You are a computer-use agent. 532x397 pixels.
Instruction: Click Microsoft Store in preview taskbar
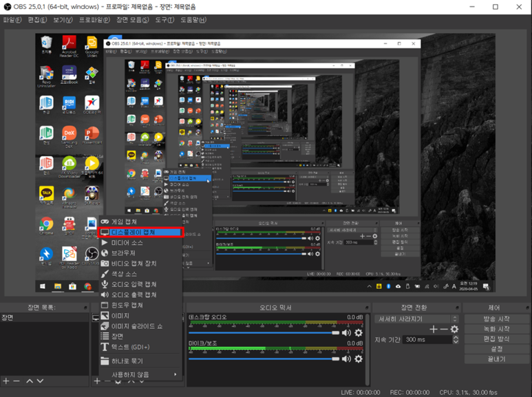pyautogui.click(x=72, y=286)
